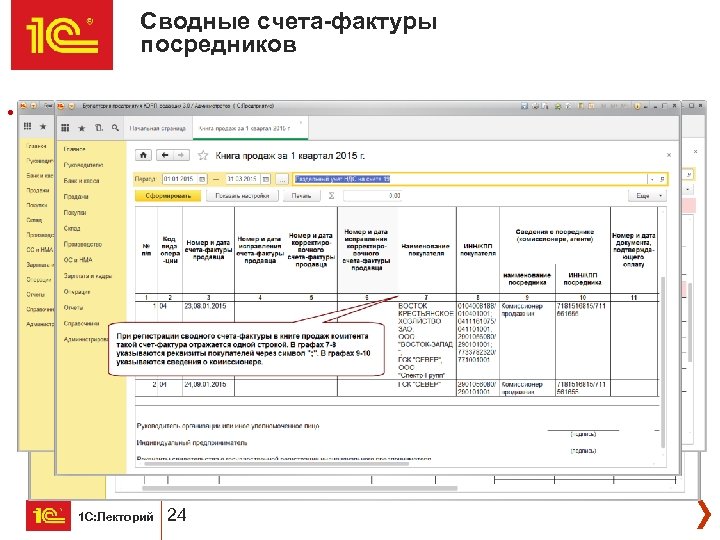The image size is (720, 540).
Task: Click Показать настройки button
Action: click(x=242, y=196)
